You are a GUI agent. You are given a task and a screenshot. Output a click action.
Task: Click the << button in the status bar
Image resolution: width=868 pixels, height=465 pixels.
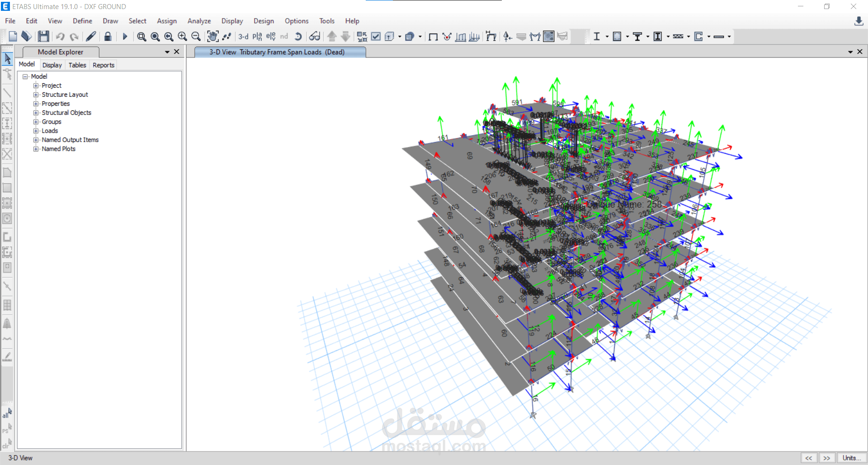point(809,458)
